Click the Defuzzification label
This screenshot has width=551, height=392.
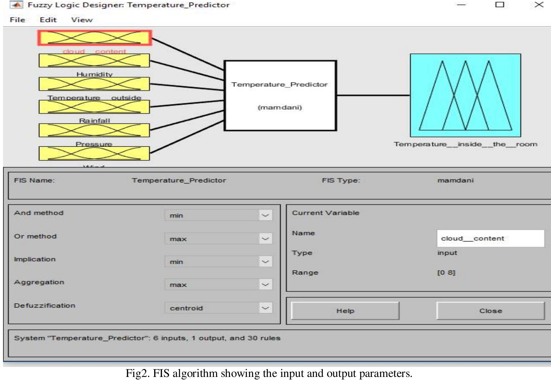(45, 306)
